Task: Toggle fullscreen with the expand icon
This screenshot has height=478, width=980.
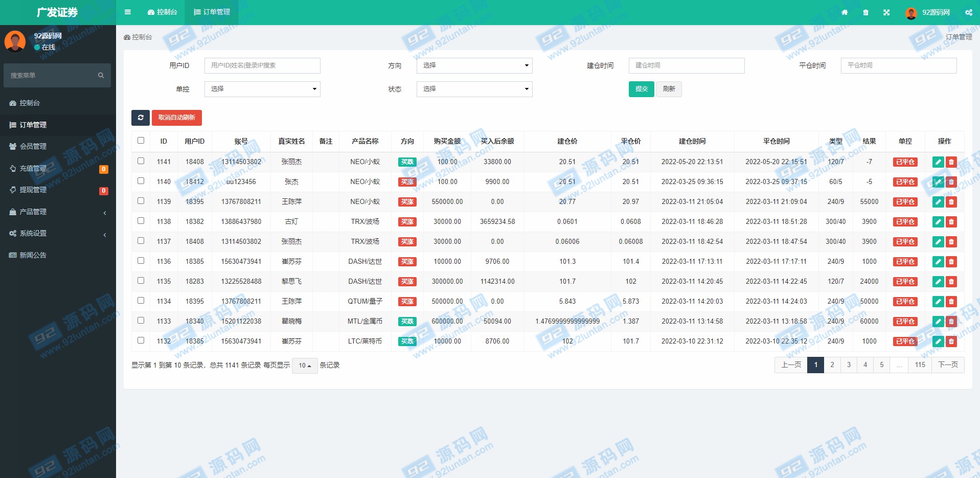Action: [x=886, y=12]
